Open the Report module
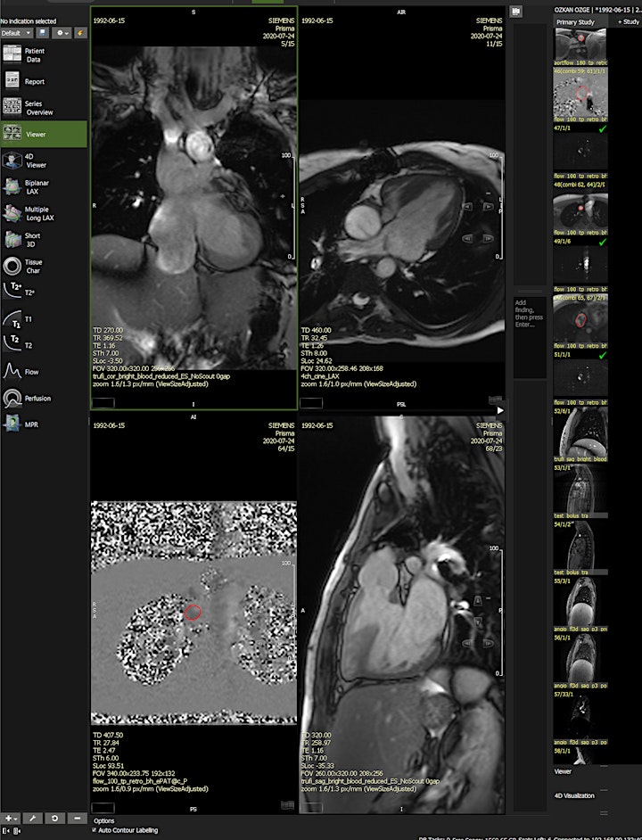Image resolution: width=642 pixels, height=840 pixels. point(43,81)
